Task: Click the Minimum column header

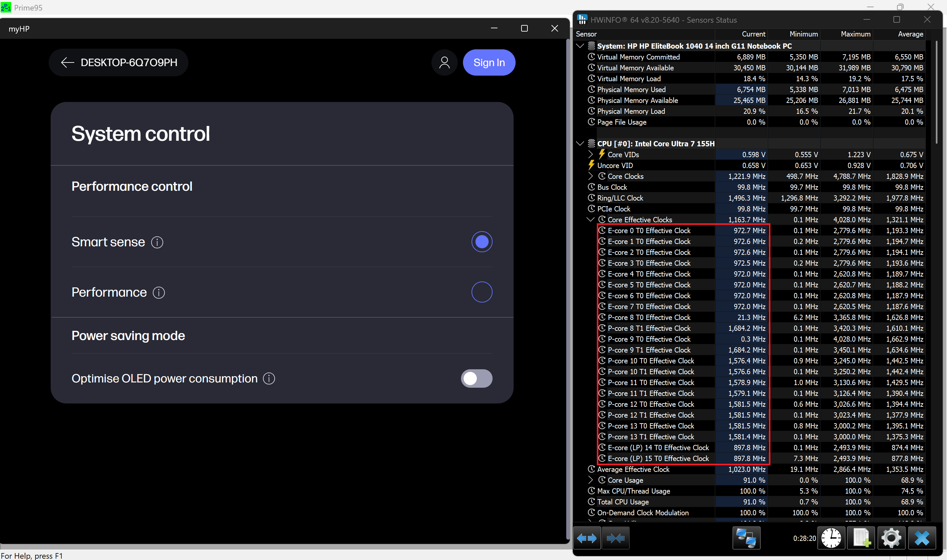Action: point(794,34)
